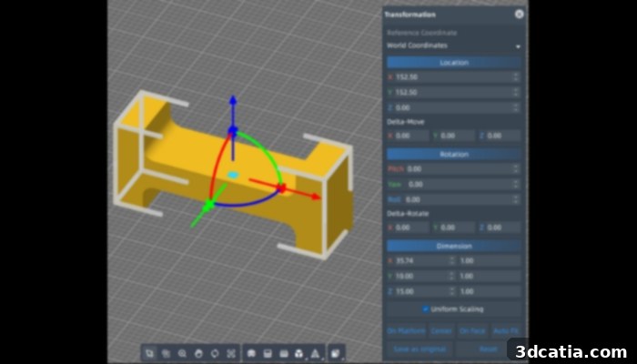Close the Transformation panel
This screenshot has width=637, height=364.
pyautogui.click(x=519, y=15)
